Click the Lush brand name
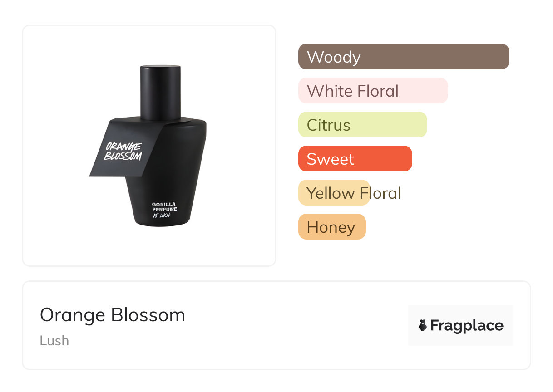This screenshot has width=553, height=392. pyautogui.click(x=54, y=340)
